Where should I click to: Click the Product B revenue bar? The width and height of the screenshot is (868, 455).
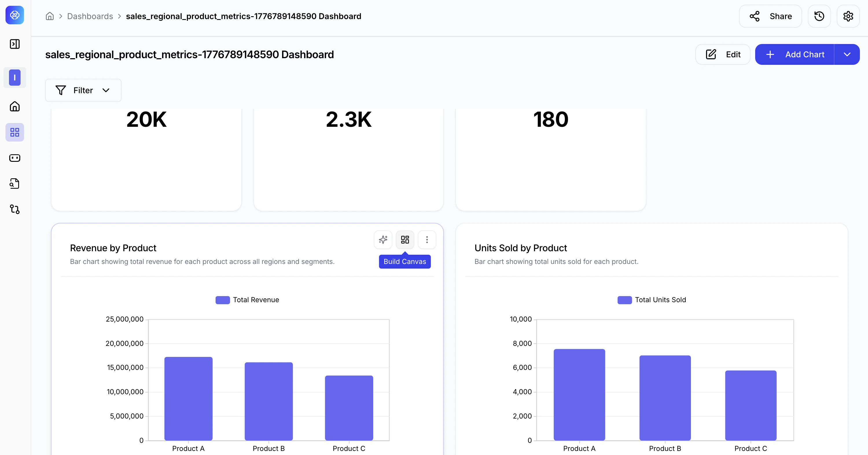click(269, 401)
